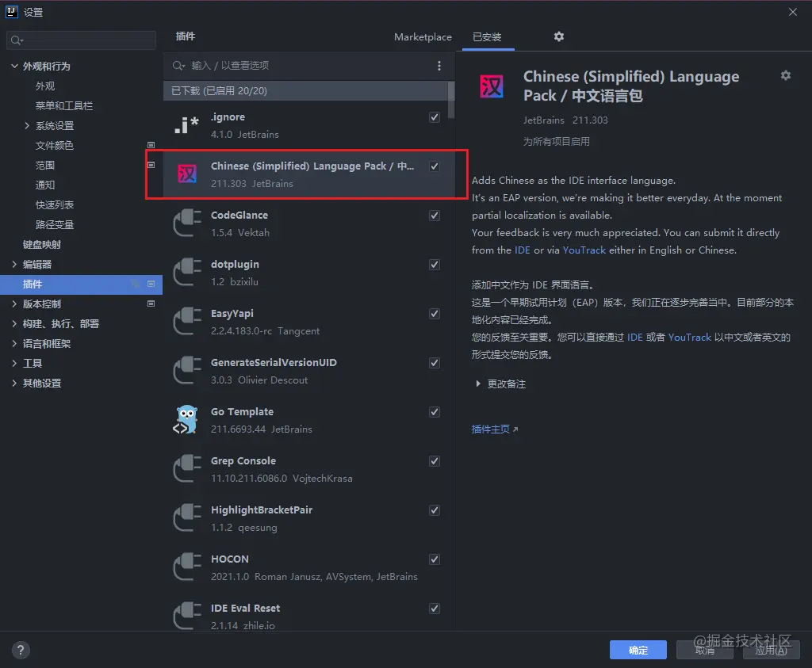812x668 pixels.
Task: Expand the 其他设置 tree node
Action: (x=14, y=383)
